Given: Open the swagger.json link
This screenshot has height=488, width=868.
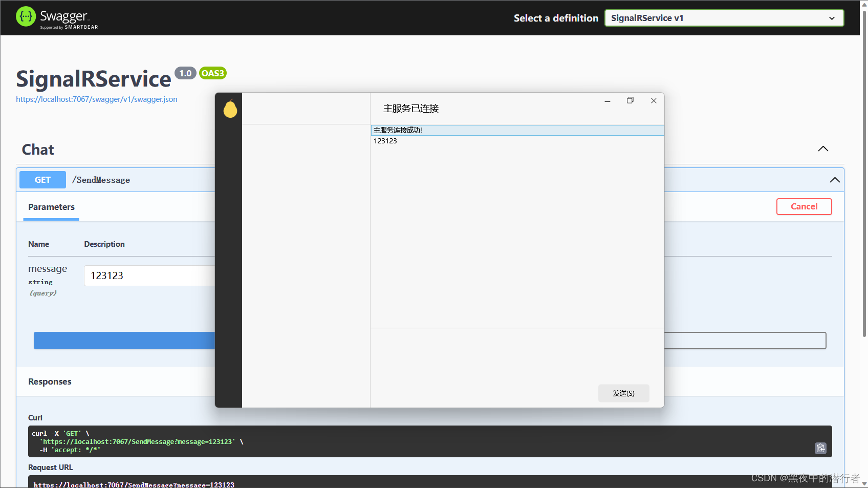Looking at the screenshot, I should (x=97, y=99).
